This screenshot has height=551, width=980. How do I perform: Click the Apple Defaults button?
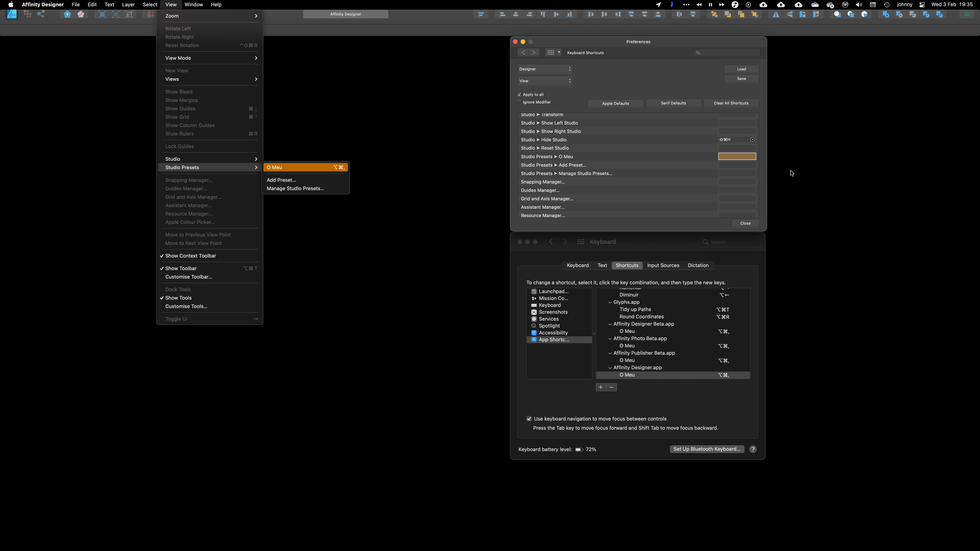coord(616,104)
